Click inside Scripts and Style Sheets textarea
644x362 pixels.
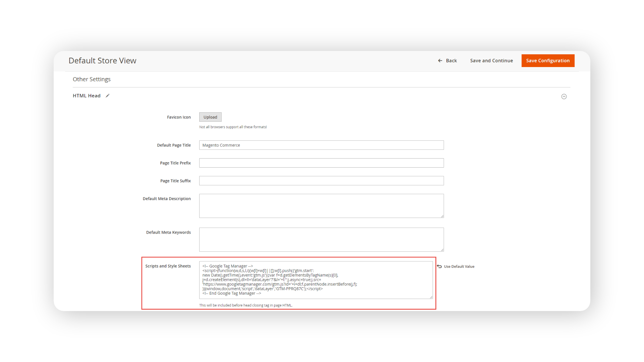click(316, 280)
